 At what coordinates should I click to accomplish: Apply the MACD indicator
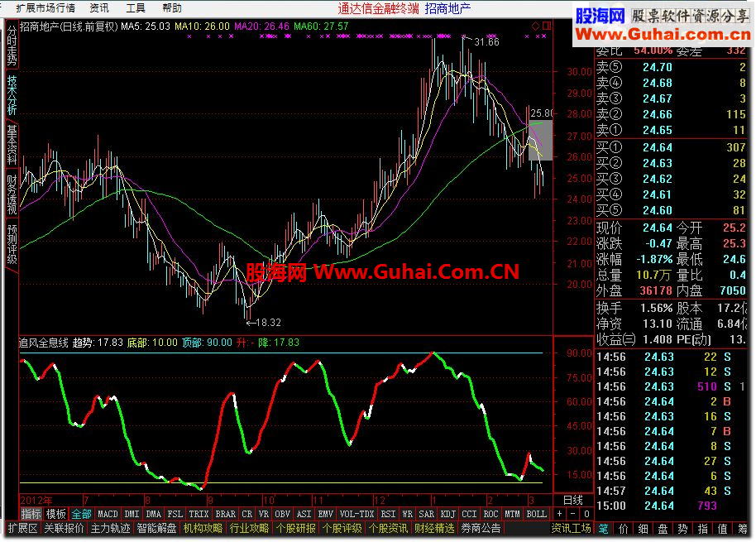[x=108, y=514]
